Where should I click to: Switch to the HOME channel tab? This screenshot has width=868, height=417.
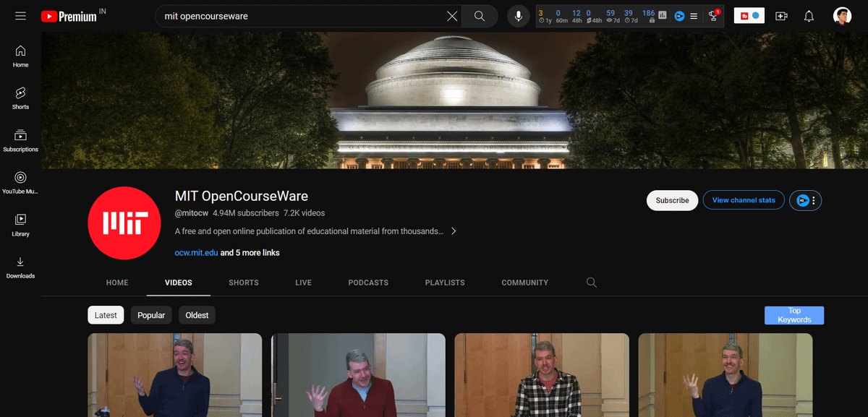[x=117, y=283]
